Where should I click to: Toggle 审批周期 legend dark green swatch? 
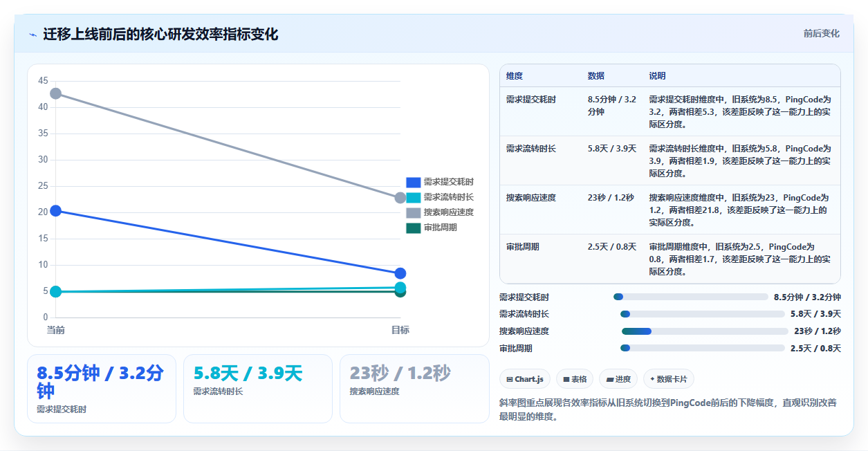pyautogui.click(x=413, y=228)
